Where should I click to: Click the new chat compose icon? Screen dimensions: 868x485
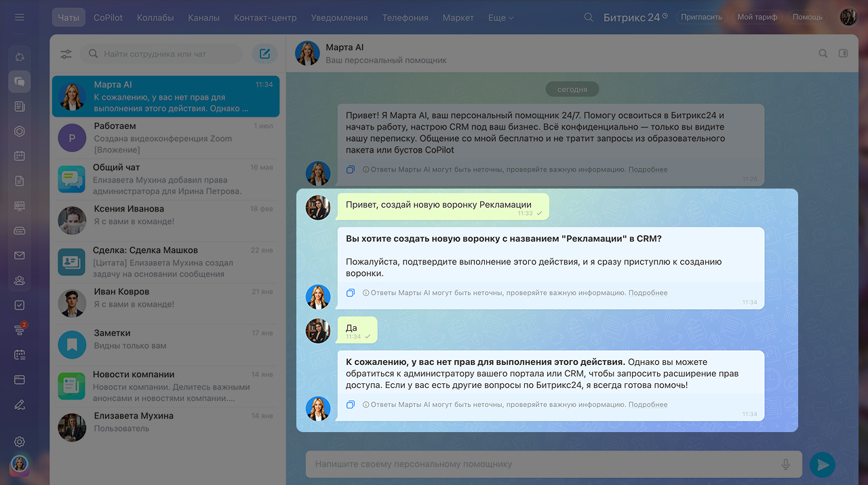(x=264, y=54)
